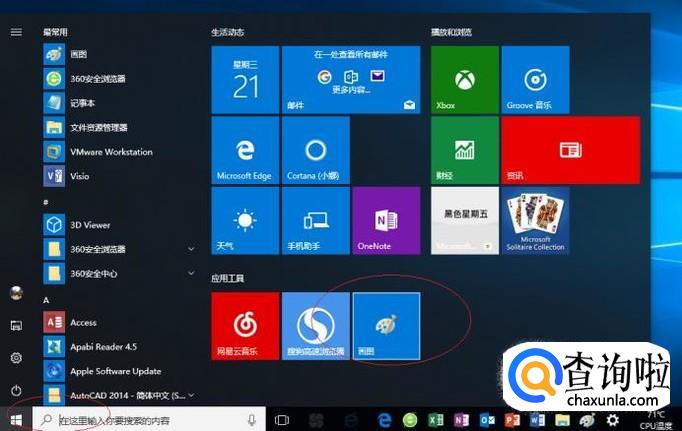Image resolution: width=682 pixels, height=431 pixels.
Task: Open Apple Software Update
Action: [x=118, y=371]
